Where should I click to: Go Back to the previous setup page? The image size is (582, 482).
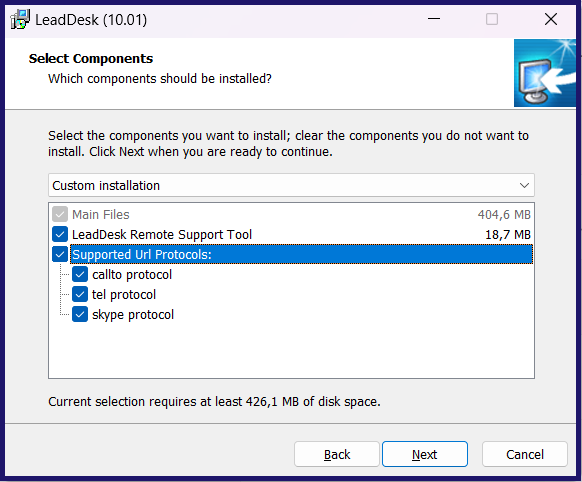[x=337, y=454]
